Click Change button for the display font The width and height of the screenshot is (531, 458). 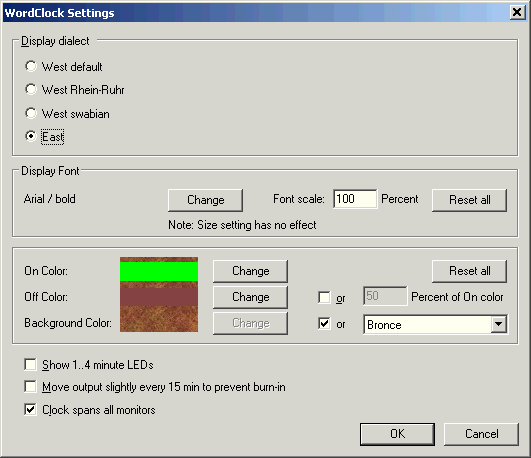tap(205, 200)
